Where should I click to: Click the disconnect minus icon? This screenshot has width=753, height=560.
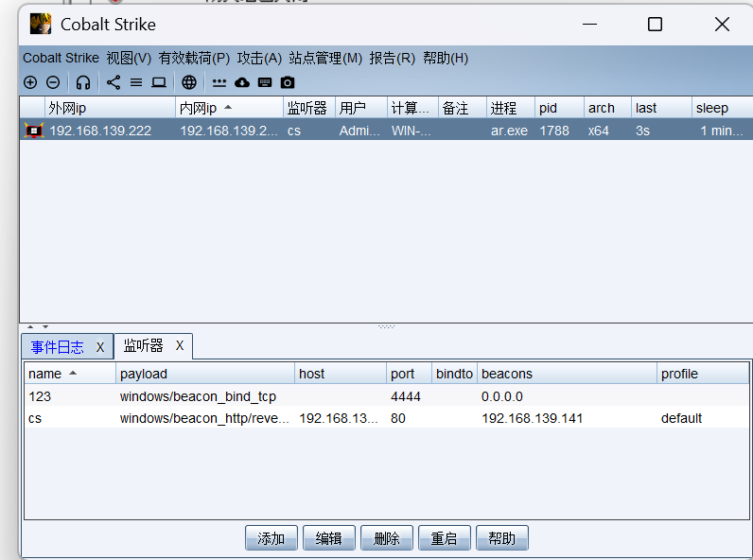53,82
